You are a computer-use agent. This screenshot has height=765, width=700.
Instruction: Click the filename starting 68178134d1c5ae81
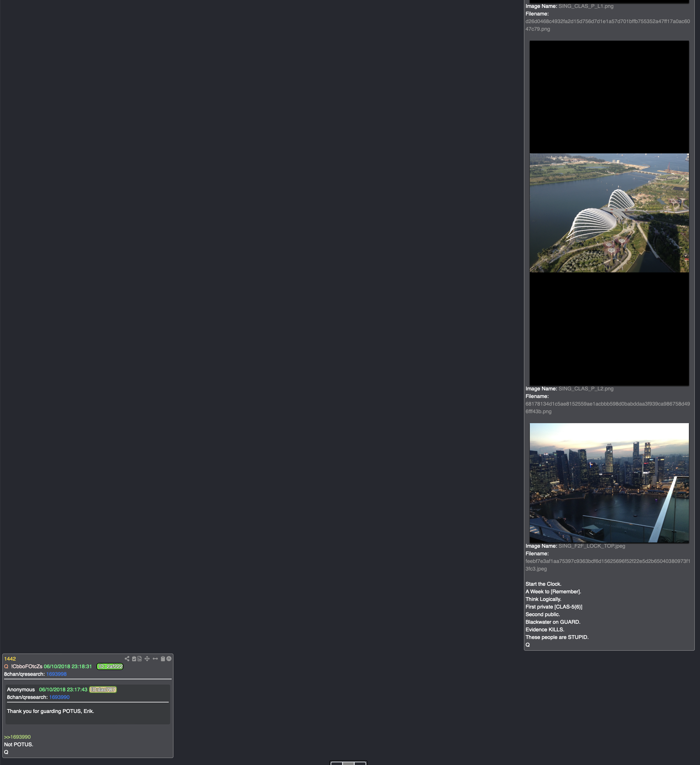(x=607, y=408)
